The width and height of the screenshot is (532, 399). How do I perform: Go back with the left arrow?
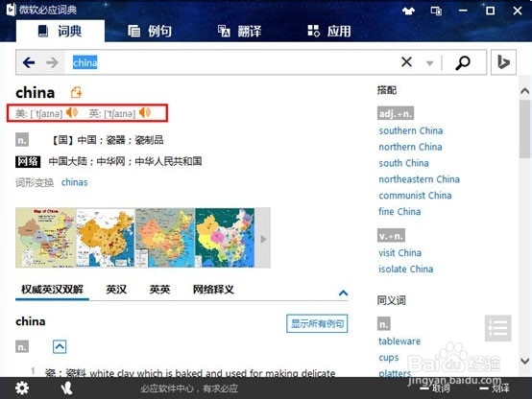[x=29, y=62]
